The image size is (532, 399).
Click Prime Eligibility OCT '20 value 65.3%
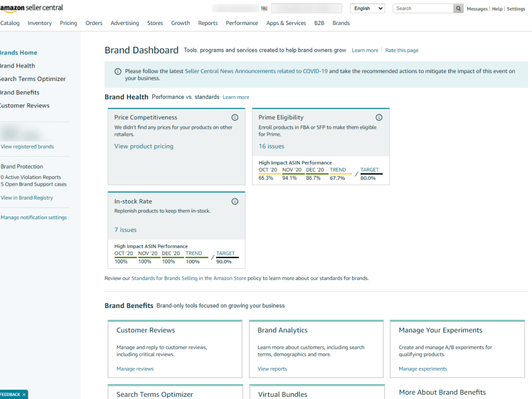pos(265,178)
